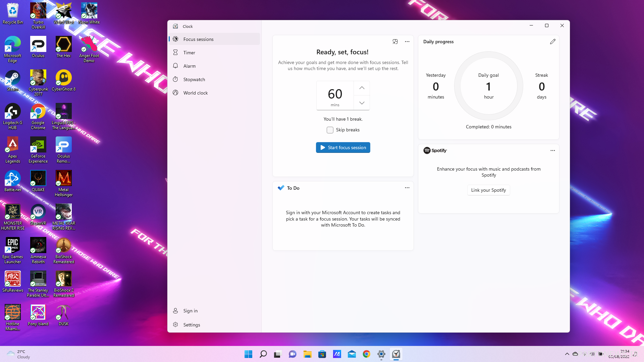This screenshot has width=644, height=362.
Task: Click the pencil icon to edit daily goal
Action: click(x=552, y=42)
